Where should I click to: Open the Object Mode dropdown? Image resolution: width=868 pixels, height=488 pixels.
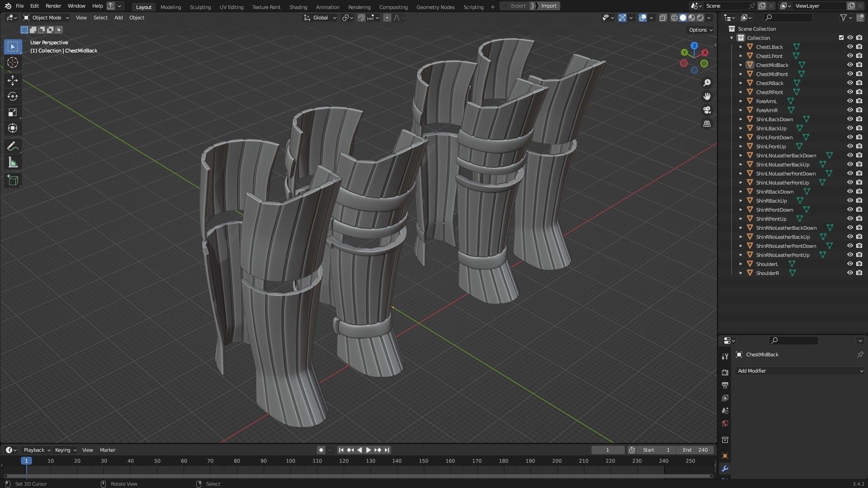(46, 18)
